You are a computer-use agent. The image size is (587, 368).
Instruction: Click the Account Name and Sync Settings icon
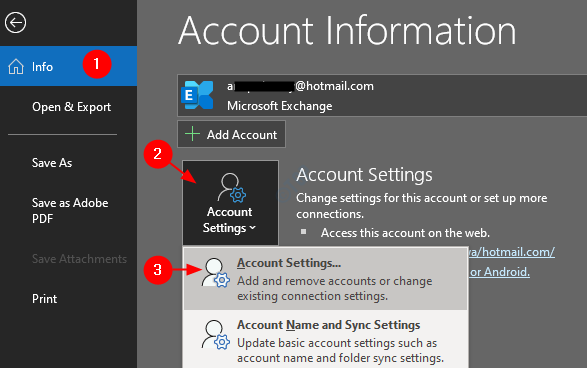pyautogui.click(x=215, y=334)
